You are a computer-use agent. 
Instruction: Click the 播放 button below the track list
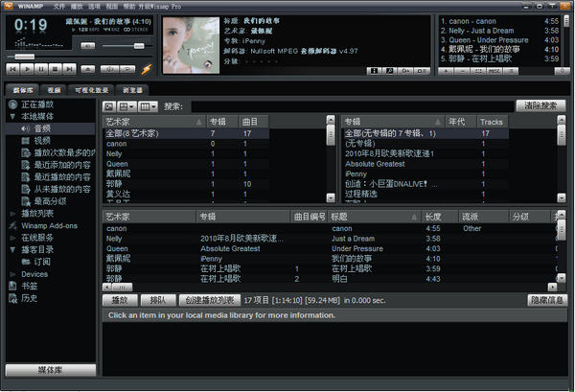coord(120,300)
